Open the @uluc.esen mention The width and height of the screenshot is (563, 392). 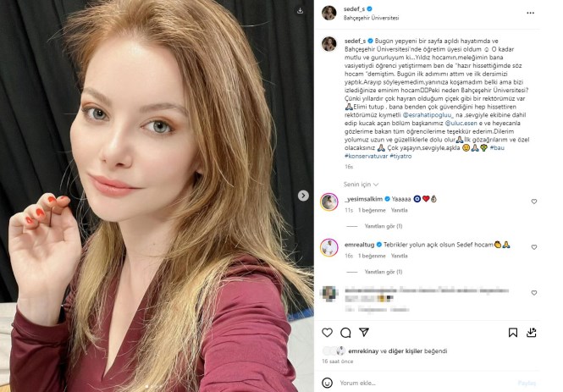pyautogui.click(x=461, y=123)
